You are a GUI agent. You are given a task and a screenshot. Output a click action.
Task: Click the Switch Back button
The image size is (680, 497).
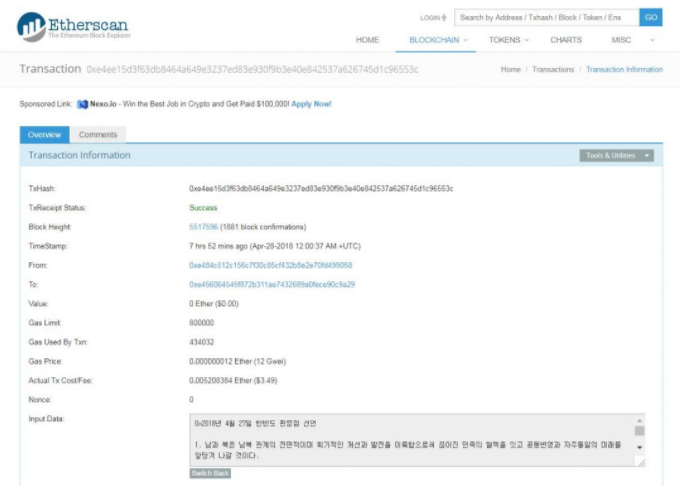click(210, 473)
